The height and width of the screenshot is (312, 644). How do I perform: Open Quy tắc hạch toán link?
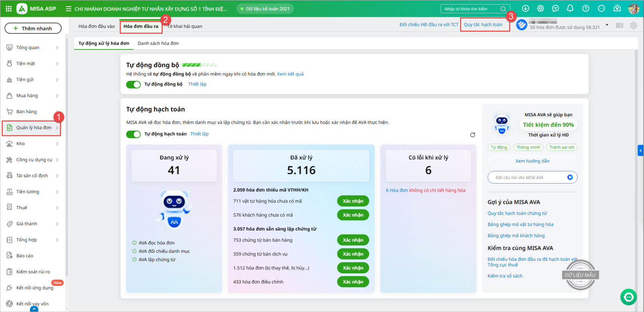(483, 25)
